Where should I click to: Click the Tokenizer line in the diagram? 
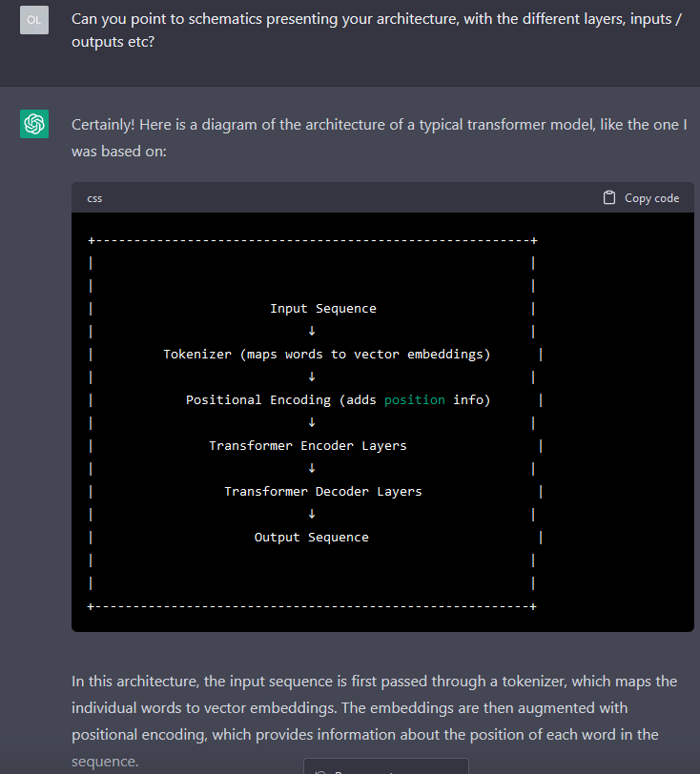(326, 355)
